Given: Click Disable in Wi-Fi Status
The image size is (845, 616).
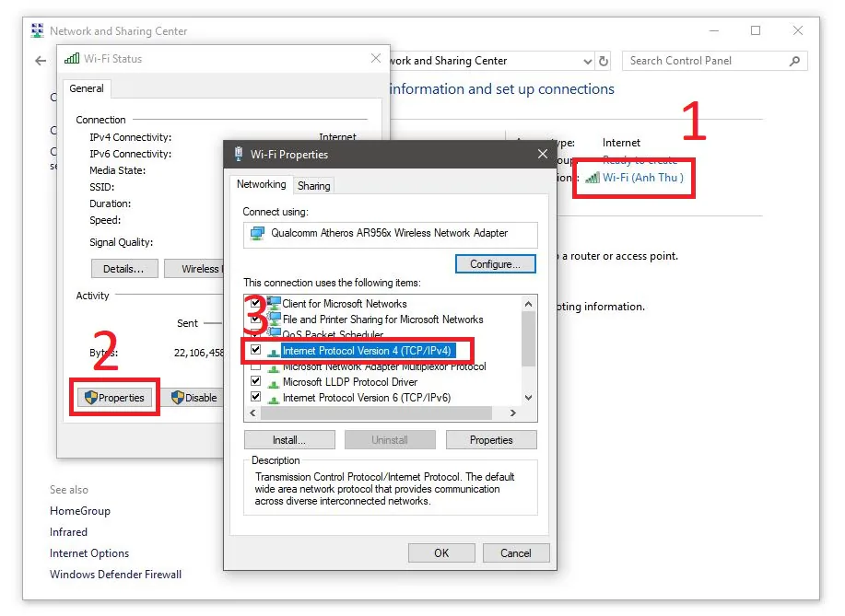Looking at the screenshot, I should coord(194,398).
